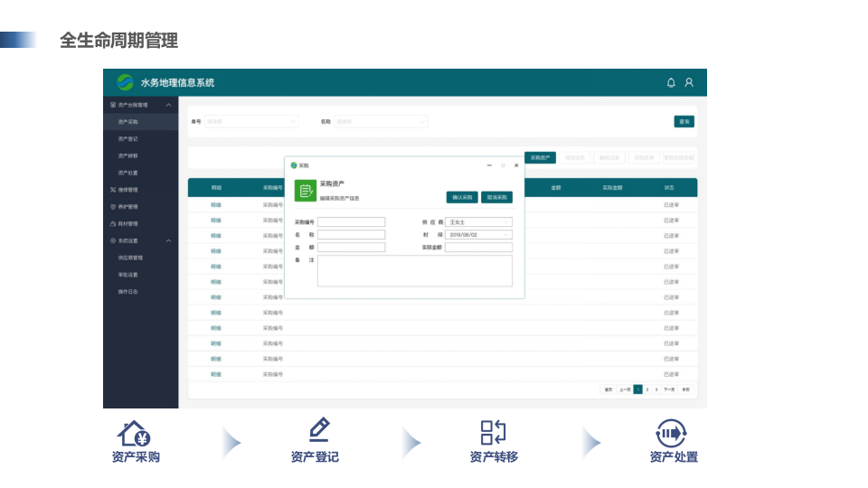Collapse the 资产台账管理 sidebar group
Image resolution: width=868 pixels, height=488 pixels.
pos(168,105)
